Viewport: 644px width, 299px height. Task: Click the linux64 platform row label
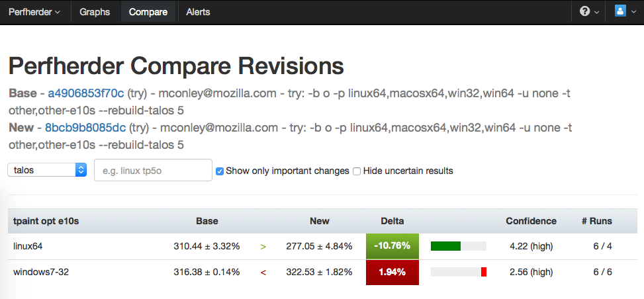[28, 246]
